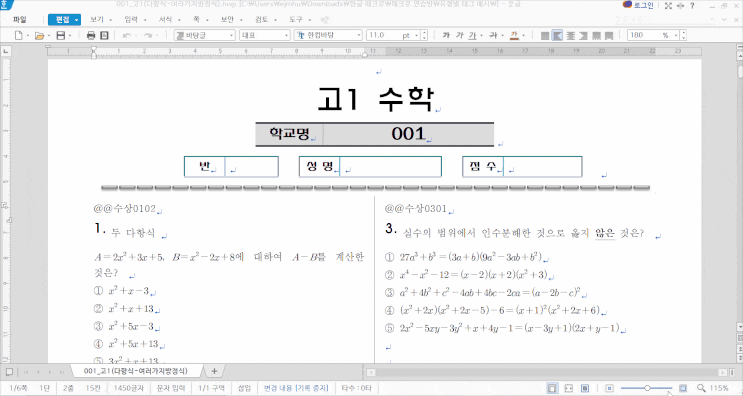743x396 pixels.
Task: Open the font size unit pt dropdown
Action: (x=417, y=36)
